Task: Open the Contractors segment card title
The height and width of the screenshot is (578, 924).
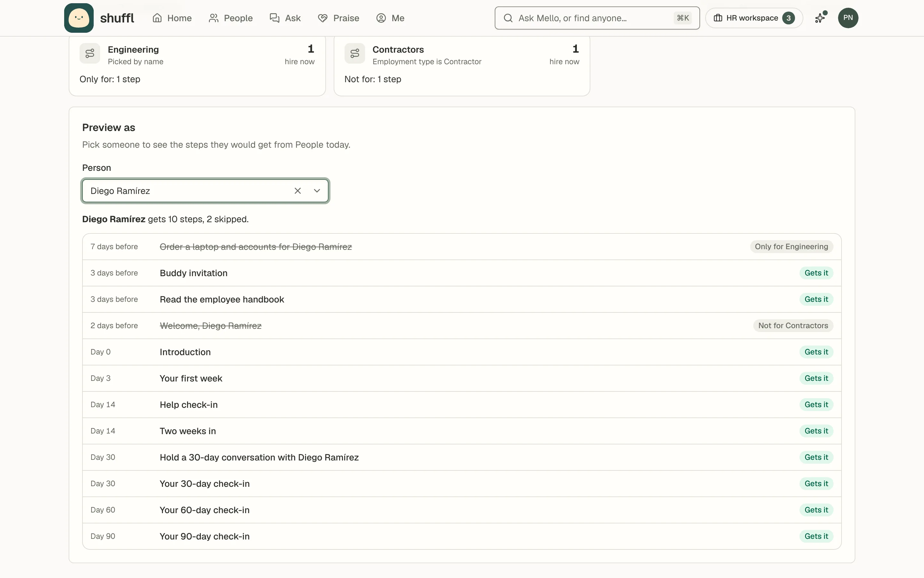Action: tap(398, 50)
